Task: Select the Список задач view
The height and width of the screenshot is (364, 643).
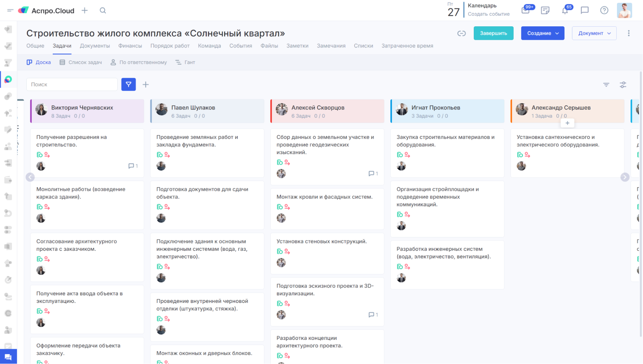Action: (81, 62)
